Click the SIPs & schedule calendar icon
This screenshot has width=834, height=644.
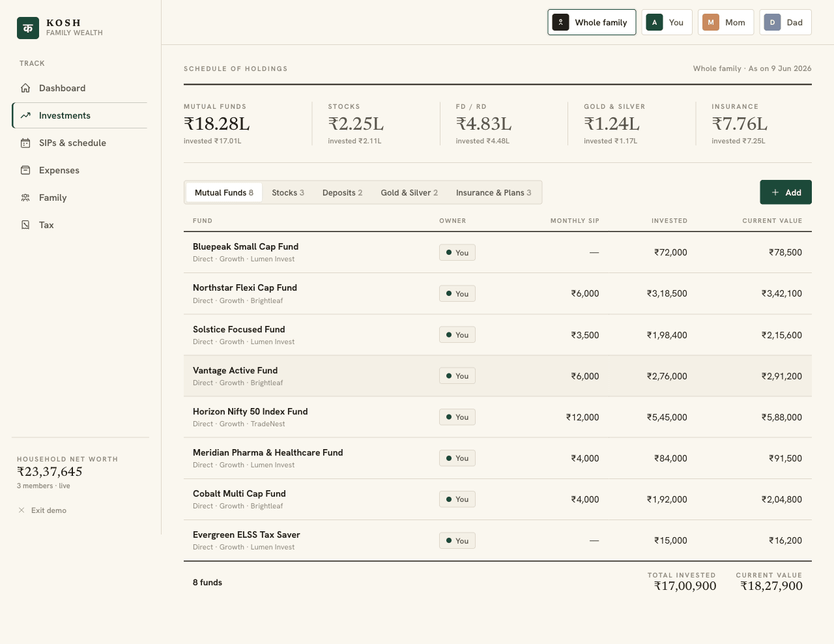click(25, 143)
